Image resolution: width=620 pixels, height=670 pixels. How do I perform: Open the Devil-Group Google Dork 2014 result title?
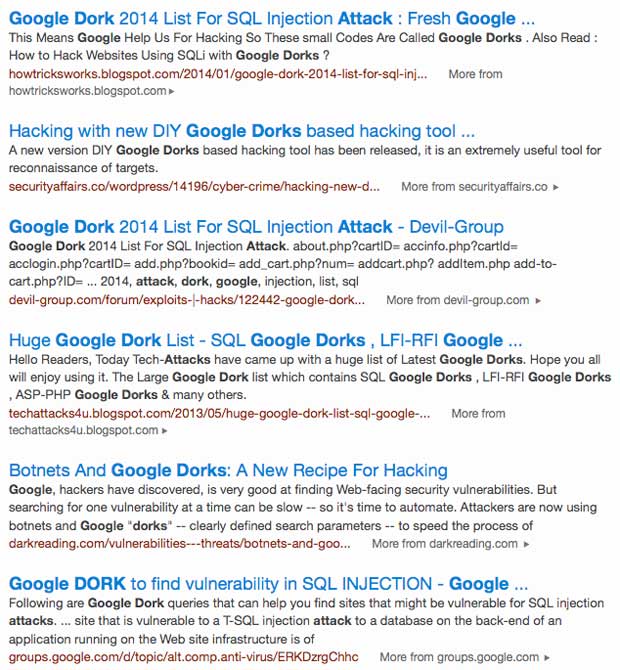pyautogui.click(x=256, y=227)
